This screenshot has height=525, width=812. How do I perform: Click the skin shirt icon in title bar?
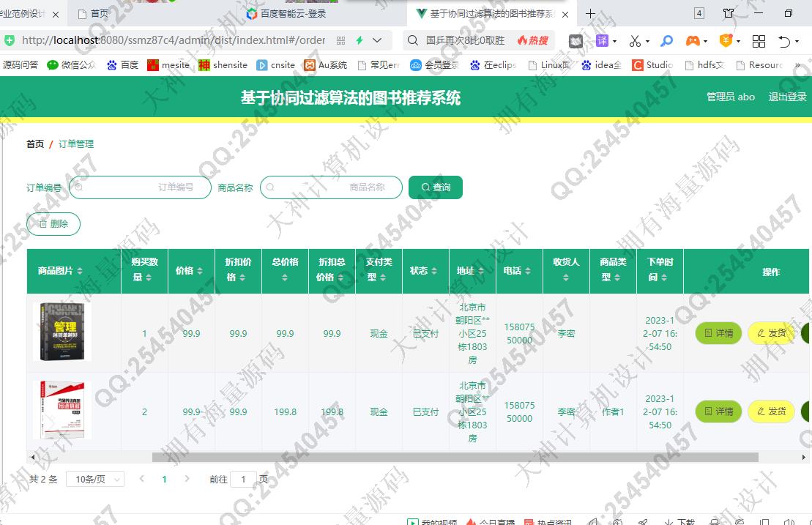(x=729, y=13)
